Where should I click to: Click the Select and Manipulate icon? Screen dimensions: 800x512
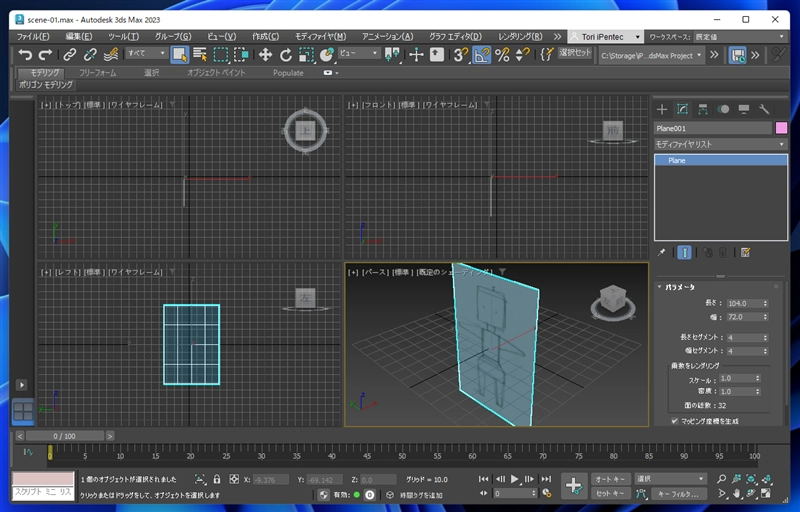click(x=416, y=55)
